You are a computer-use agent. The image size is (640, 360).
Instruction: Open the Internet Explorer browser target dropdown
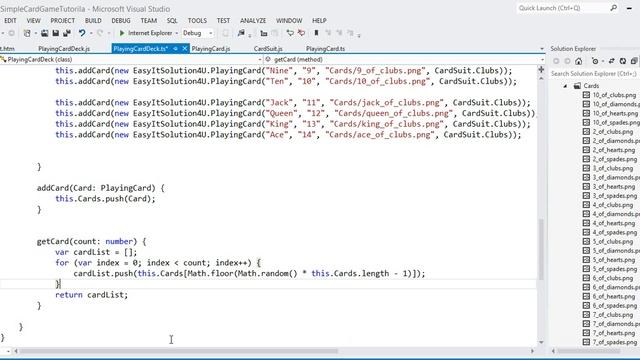pos(176,33)
